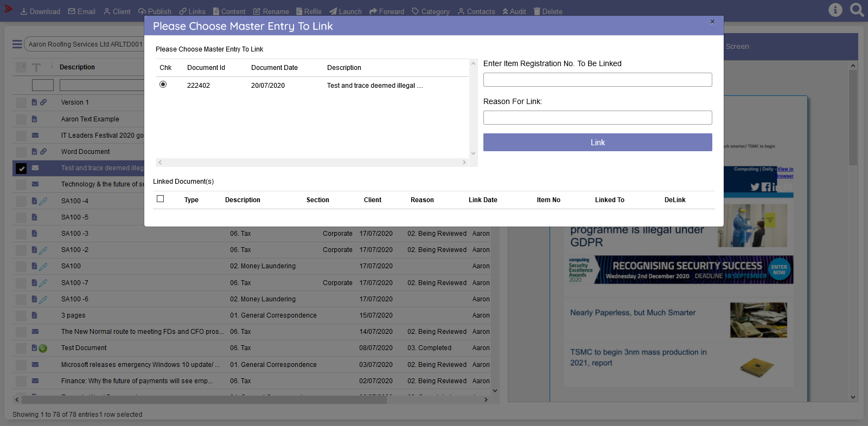868x426 pixels.
Task: Click the preview pane scroll down arrow
Action: (853, 397)
